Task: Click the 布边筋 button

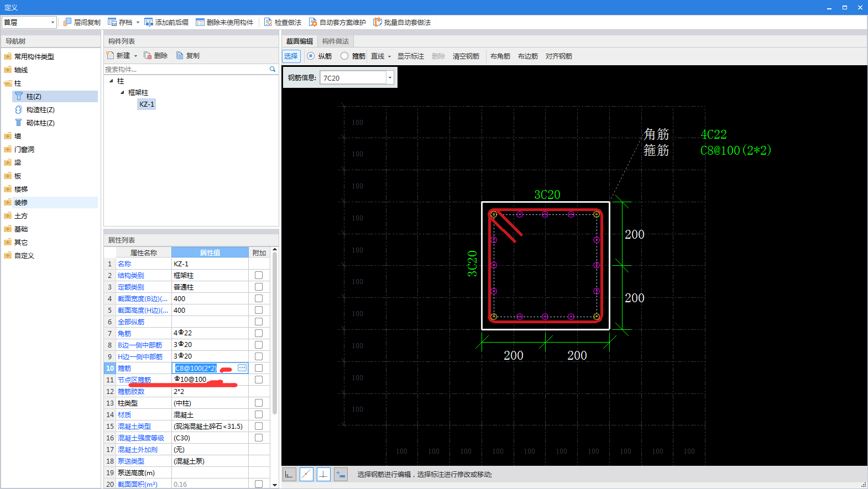Action: tap(528, 56)
